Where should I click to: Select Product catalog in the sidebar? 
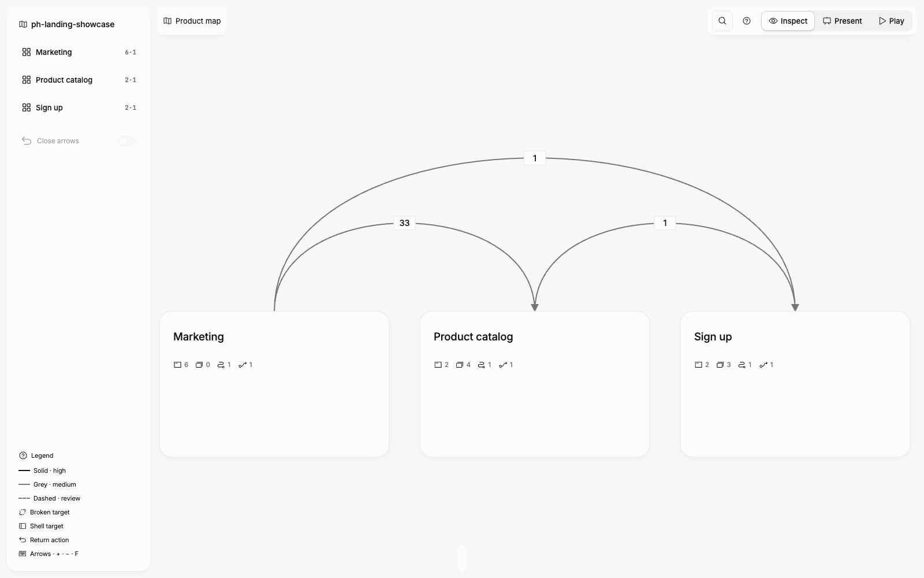click(79, 80)
